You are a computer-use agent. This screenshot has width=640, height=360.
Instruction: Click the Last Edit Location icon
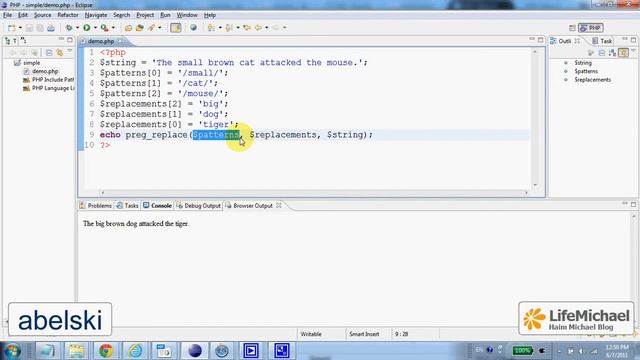coord(247,28)
